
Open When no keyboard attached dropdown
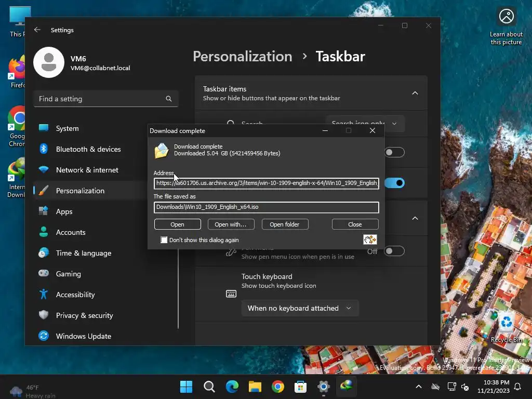pos(300,308)
